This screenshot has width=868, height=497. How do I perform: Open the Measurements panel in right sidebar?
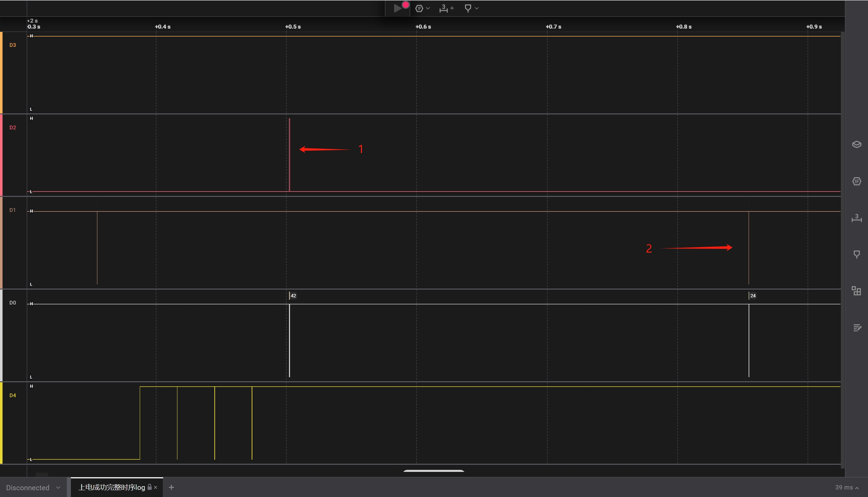(856, 218)
